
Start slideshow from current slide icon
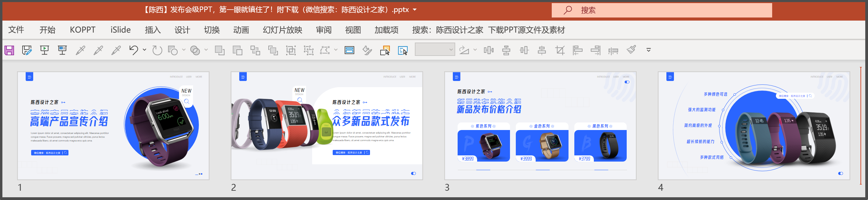click(x=62, y=50)
